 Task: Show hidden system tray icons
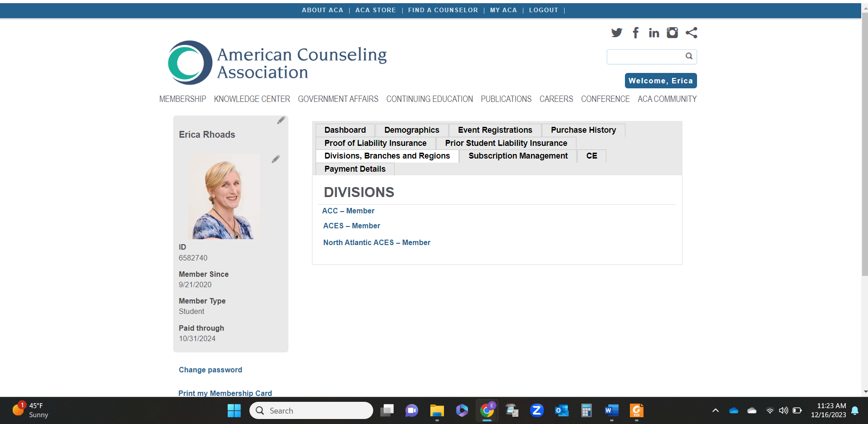click(715, 410)
